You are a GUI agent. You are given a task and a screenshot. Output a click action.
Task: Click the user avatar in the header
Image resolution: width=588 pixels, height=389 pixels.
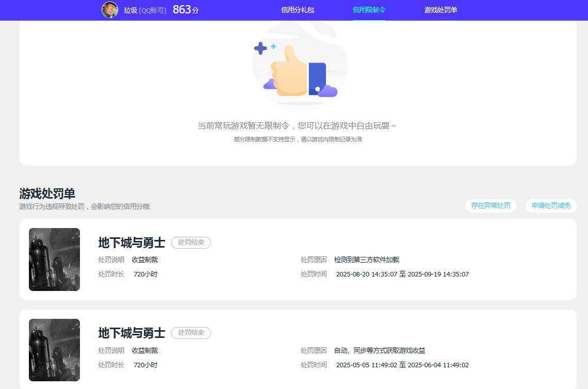110,10
